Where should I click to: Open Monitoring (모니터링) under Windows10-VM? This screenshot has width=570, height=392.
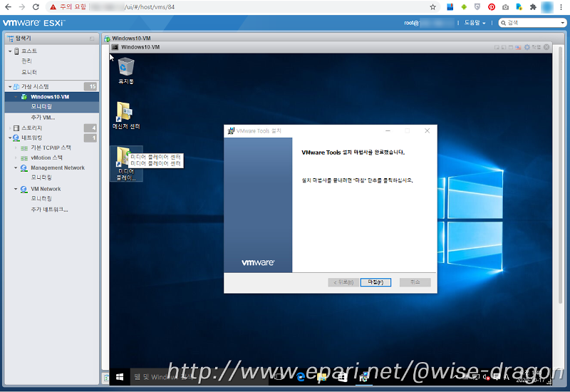pyautogui.click(x=41, y=106)
